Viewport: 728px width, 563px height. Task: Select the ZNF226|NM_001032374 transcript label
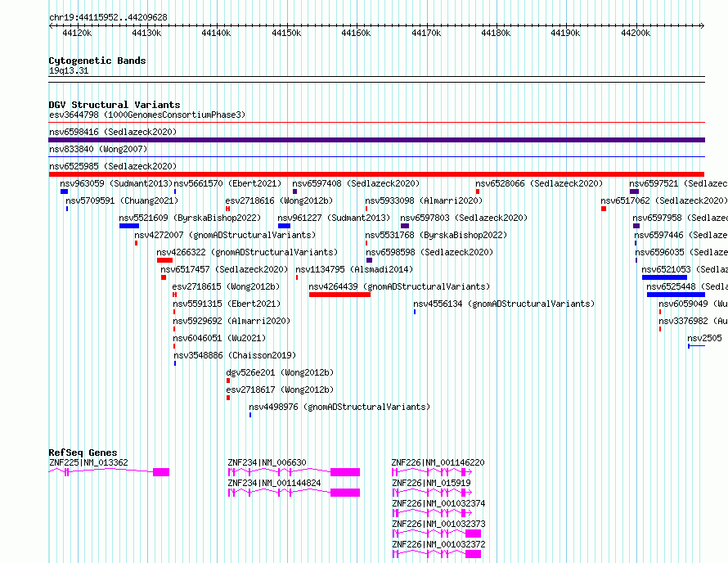pos(438,503)
